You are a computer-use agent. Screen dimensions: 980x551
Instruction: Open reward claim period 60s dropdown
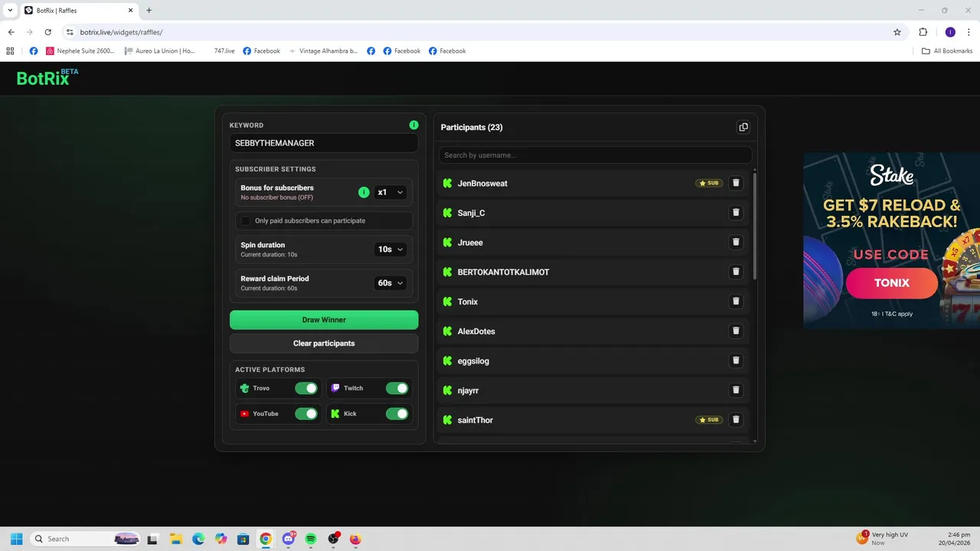390,283
